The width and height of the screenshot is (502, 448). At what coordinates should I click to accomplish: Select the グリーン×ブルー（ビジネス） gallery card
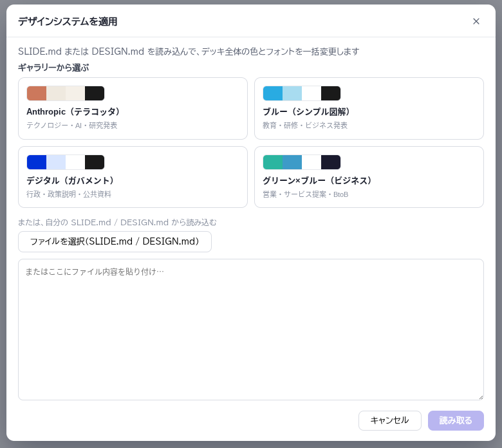369,177
